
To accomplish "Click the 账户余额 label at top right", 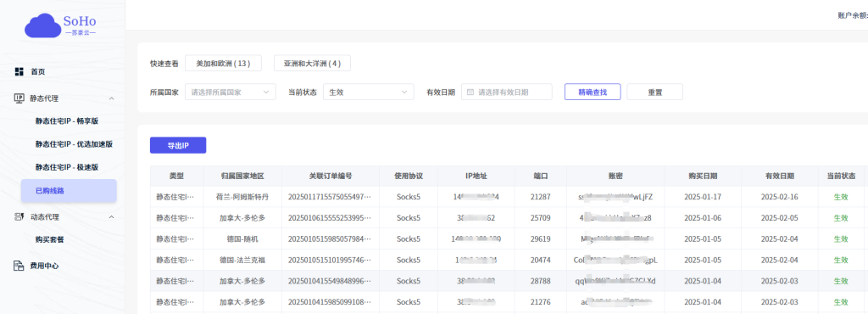I will pyautogui.click(x=853, y=15).
